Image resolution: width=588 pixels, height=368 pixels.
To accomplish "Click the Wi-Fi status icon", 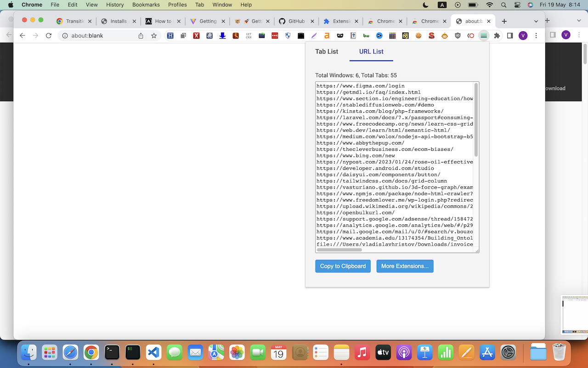I will [x=490, y=5].
